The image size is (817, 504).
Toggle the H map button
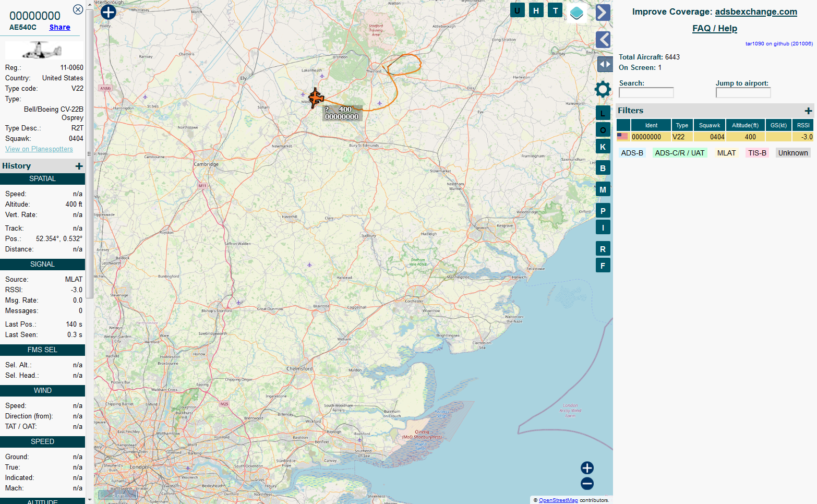(x=536, y=10)
